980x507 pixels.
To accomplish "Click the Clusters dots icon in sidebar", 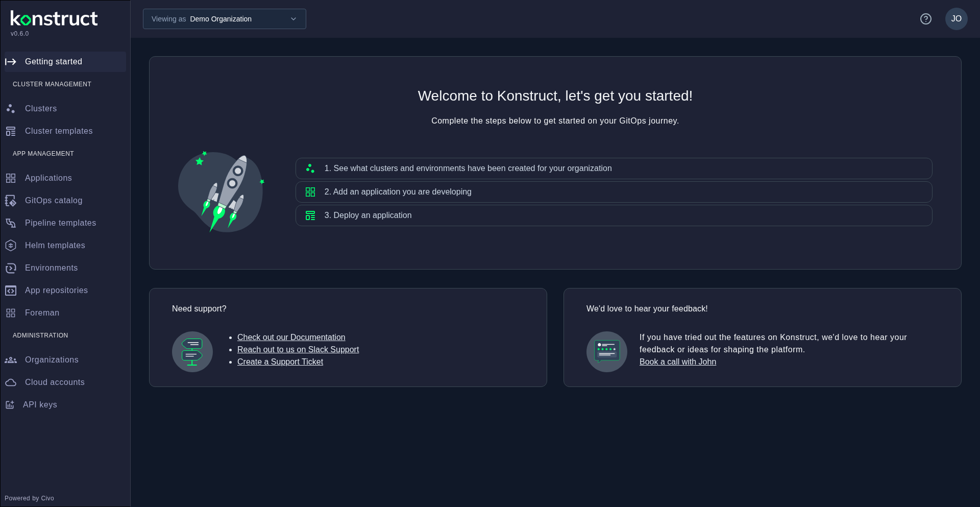I will point(11,109).
